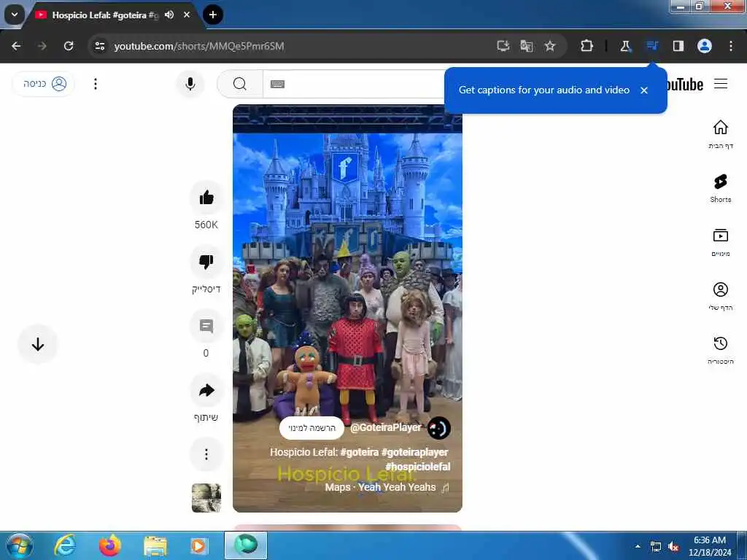Image resolution: width=747 pixels, height=560 pixels.
Task: Mute the tab audio speaker icon
Action: point(169,15)
